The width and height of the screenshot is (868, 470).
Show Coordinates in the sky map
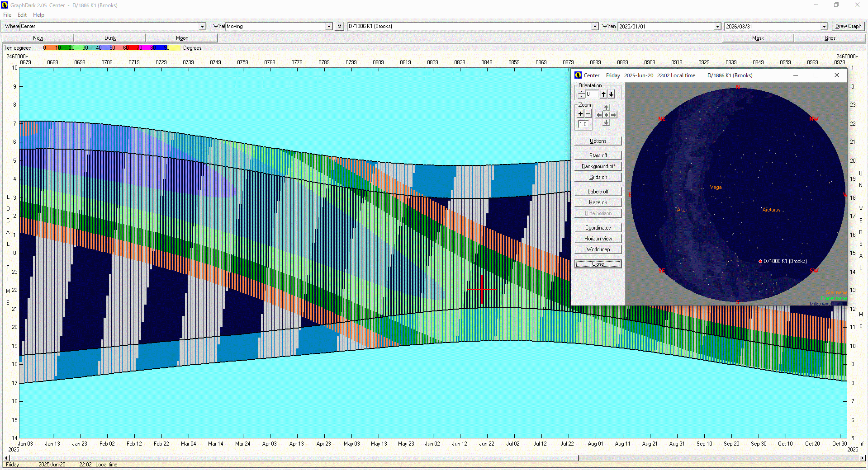click(598, 227)
